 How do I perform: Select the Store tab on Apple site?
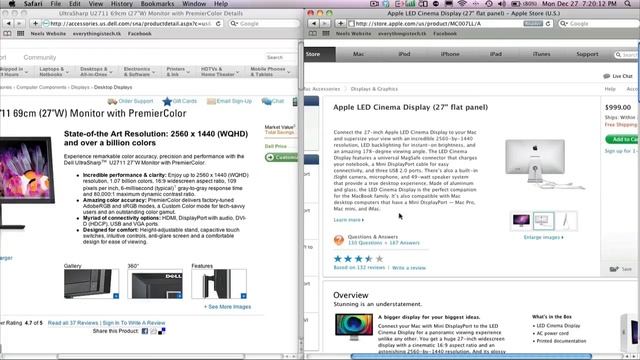point(320,54)
